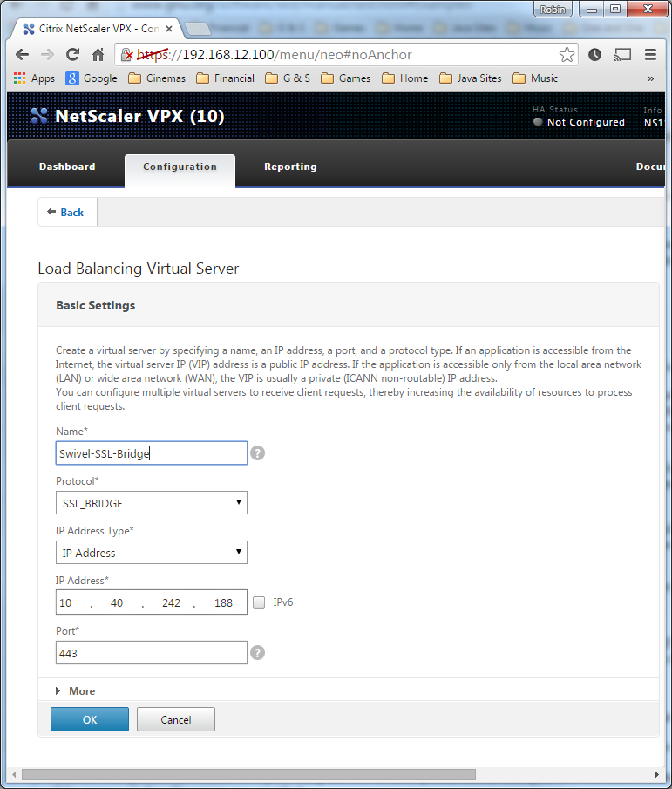This screenshot has height=789, width=672.
Task: Switch to the Reporting tab
Action: click(x=291, y=167)
